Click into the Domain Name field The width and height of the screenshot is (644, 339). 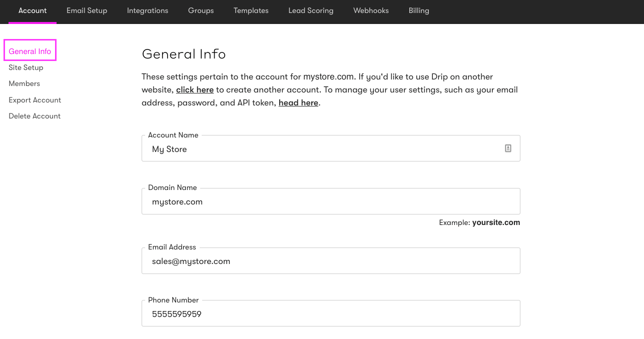[330, 202]
